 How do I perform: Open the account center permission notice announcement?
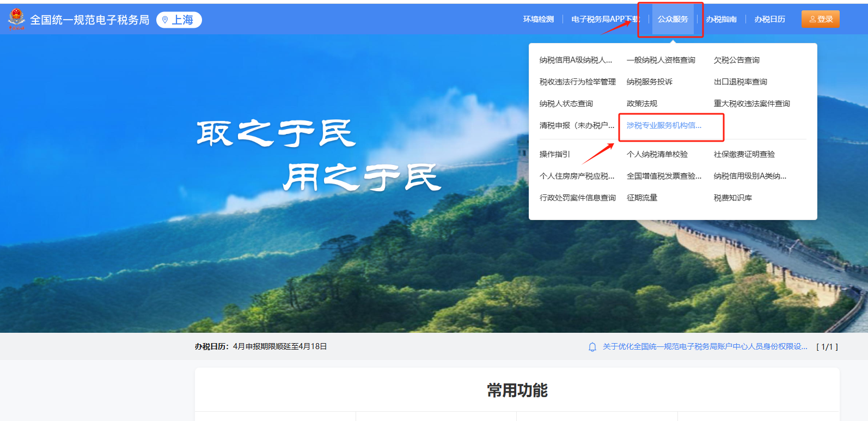705,347
